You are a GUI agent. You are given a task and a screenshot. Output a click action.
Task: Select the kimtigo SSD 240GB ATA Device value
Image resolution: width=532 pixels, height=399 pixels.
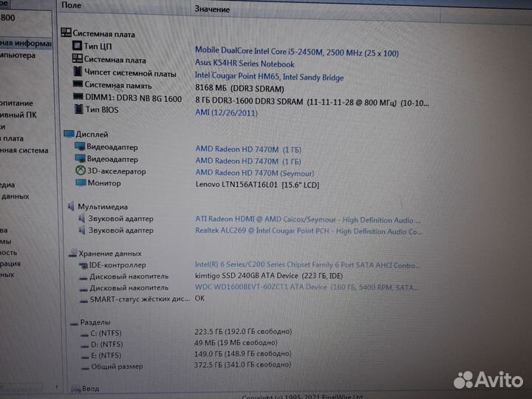click(269, 276)
